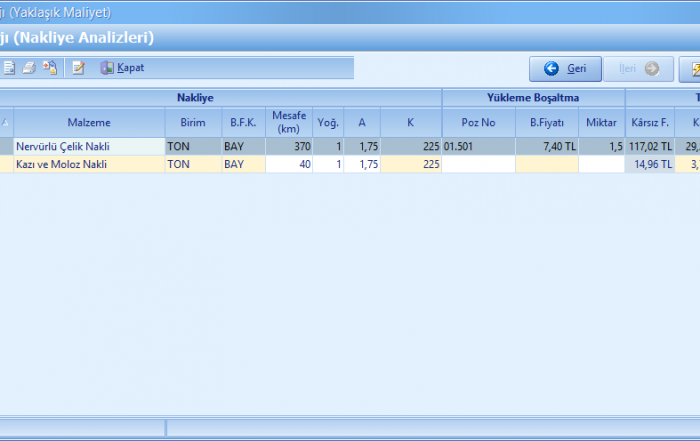This screenshot has width=700, height=441.
Task: Select the Poz No column header
Action: pos(478,123)
